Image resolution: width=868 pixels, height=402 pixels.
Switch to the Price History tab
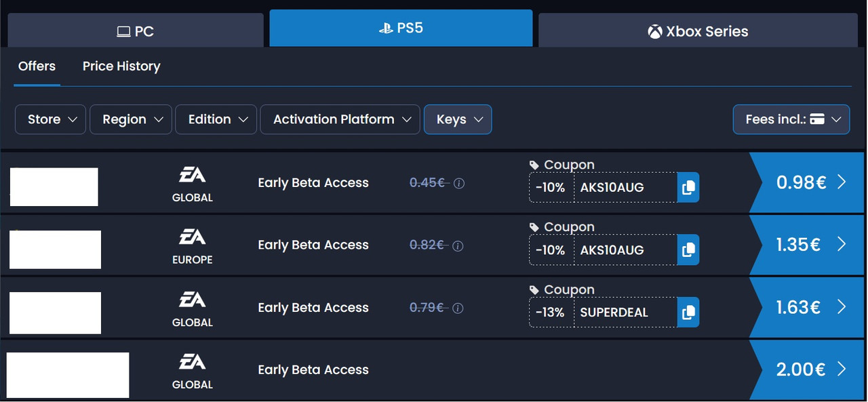point(121,66)
